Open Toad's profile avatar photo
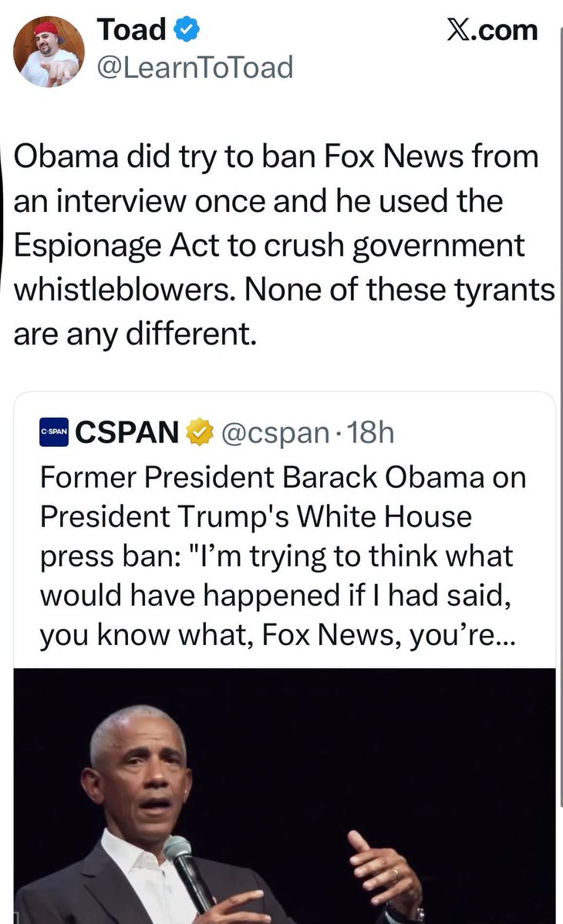The width and height of the screenshot is (563, 924). (49, 52)
